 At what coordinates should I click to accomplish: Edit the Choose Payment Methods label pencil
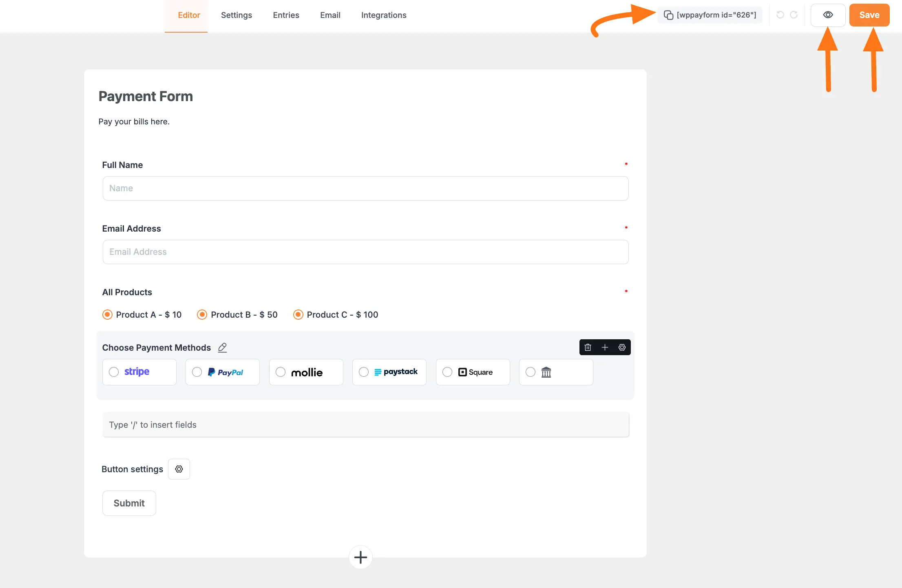(x=222, y=347)
